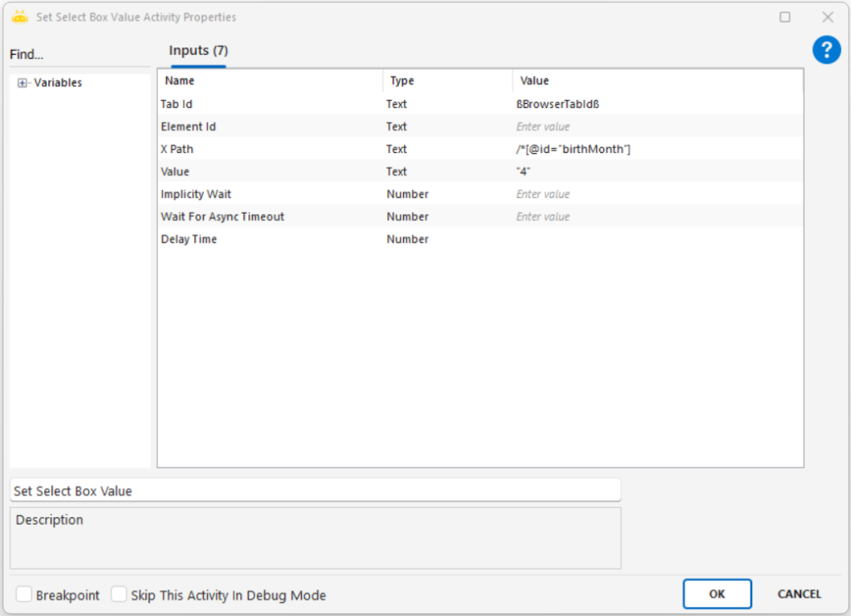Open the Inputs (7) tab
Screen dimensions: 851x616
point(198,51)
